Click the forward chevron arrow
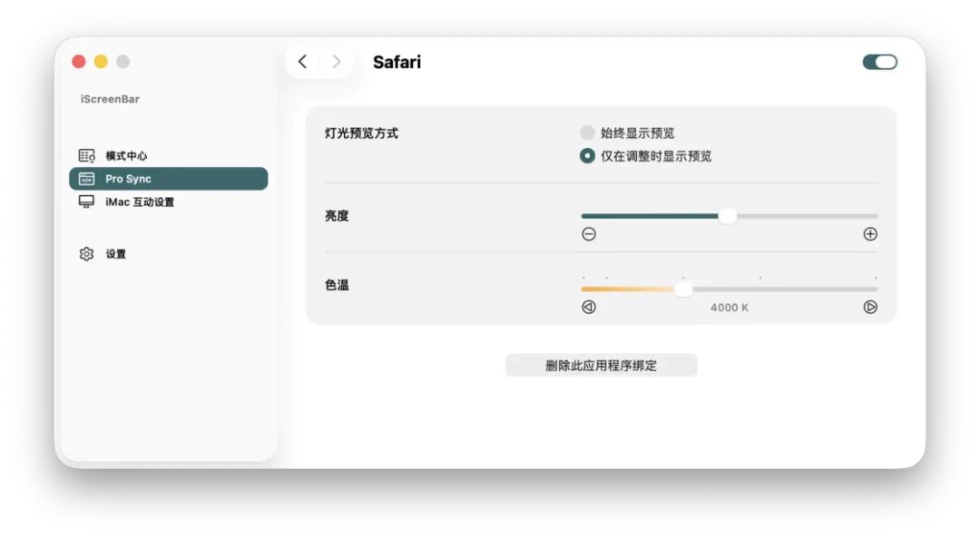980x540 pixels. click(337, 61)
